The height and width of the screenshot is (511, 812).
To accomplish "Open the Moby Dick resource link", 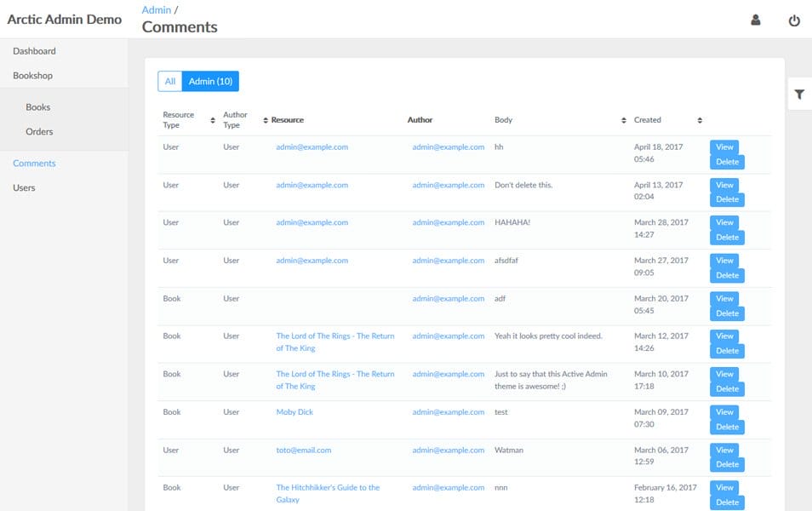I will (x=294, y=412).
